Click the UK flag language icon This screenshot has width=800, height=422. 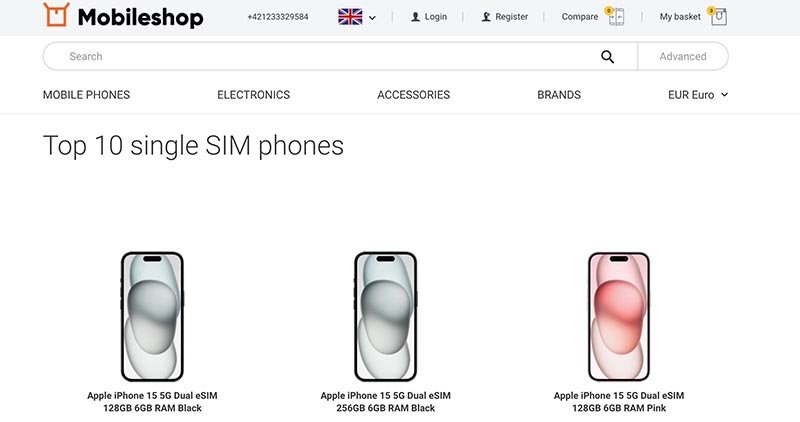point(350,16)
